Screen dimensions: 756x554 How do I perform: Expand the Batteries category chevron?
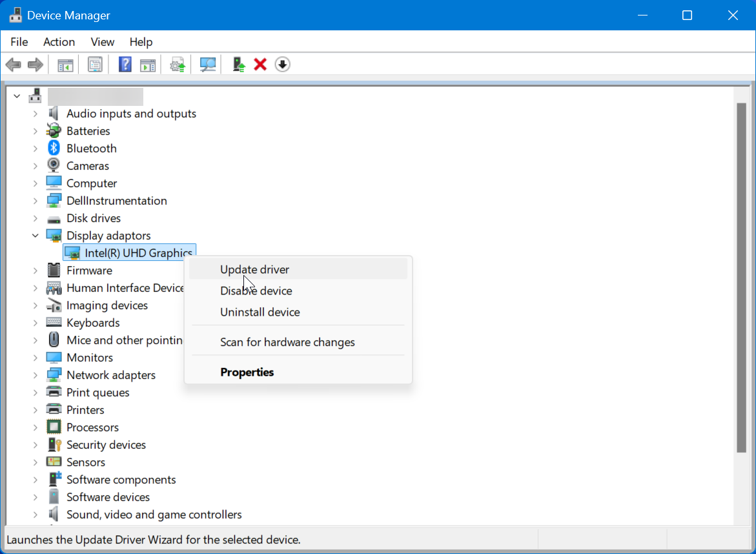(36, 131)
